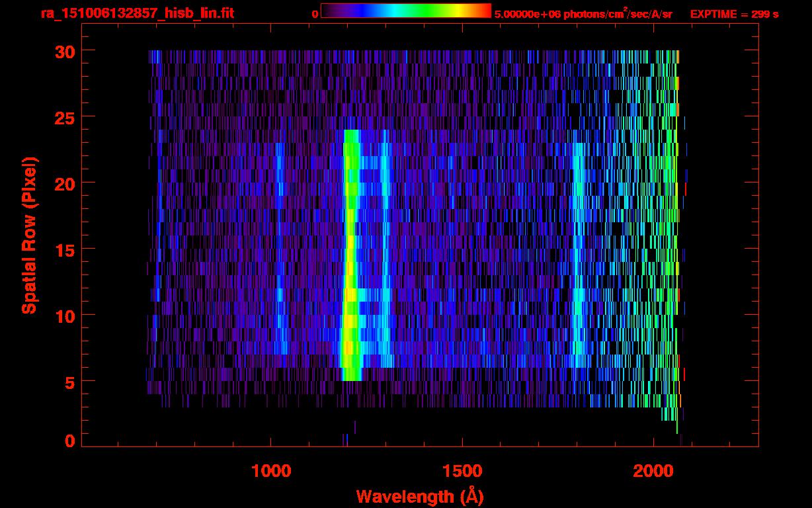Select the 5.00000e+06 photons color scale label
The height and width of the screenshot is (508, 812).
click(583, 14)
